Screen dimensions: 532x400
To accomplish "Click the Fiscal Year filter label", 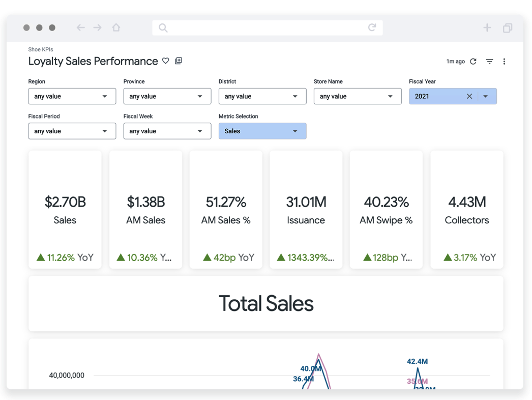I will (x=423, y=81).
